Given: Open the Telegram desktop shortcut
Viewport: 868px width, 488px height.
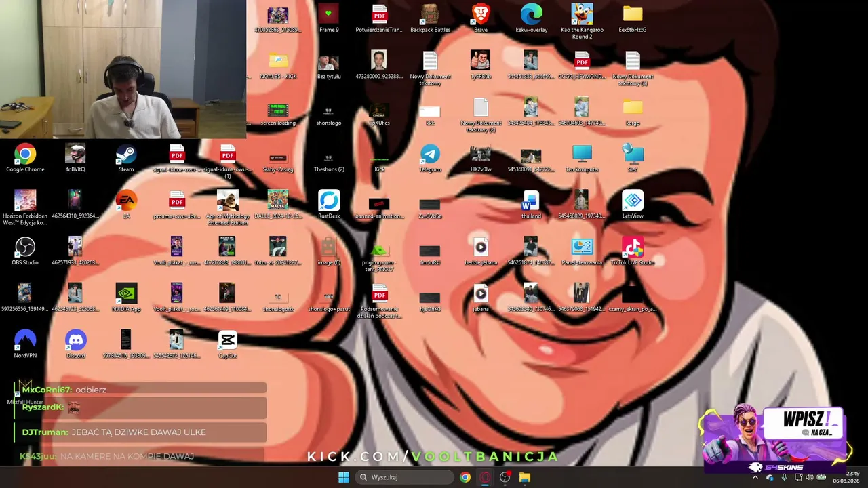Looking at the screenshot, I should coord(430,159).
